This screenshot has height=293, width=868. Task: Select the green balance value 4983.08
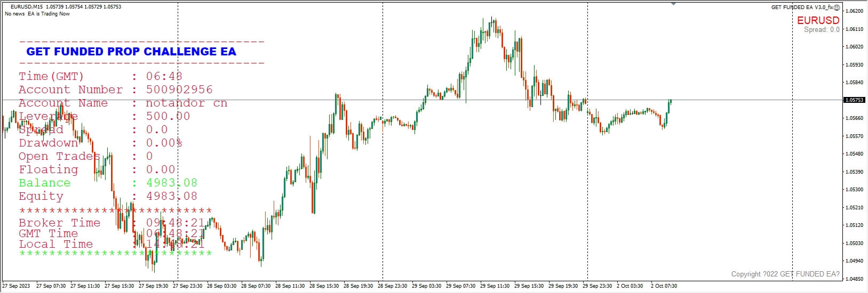172,183
